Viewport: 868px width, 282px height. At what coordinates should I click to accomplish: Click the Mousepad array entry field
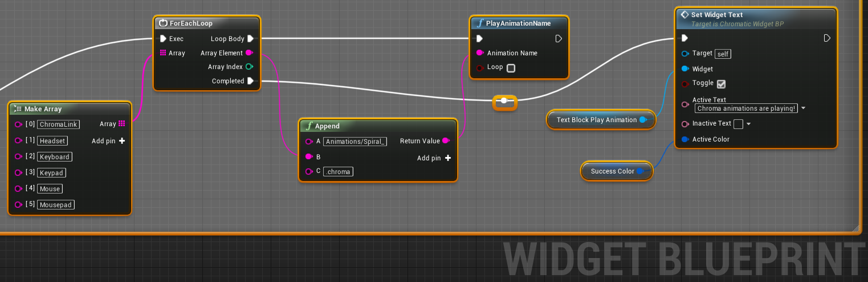[56, 204]
